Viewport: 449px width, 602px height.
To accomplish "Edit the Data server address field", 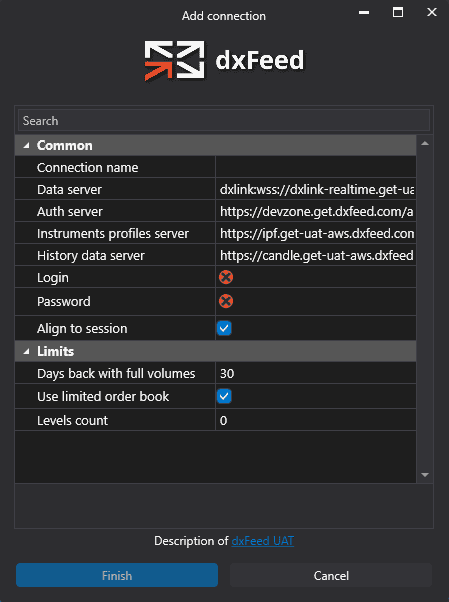I will pos(316,189).
